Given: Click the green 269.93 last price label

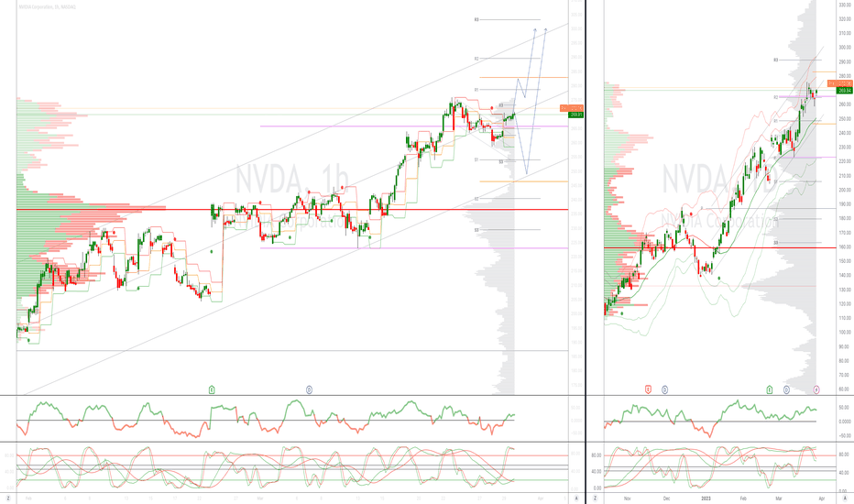Looking at the screenshot, I should (x=575, y=115).
